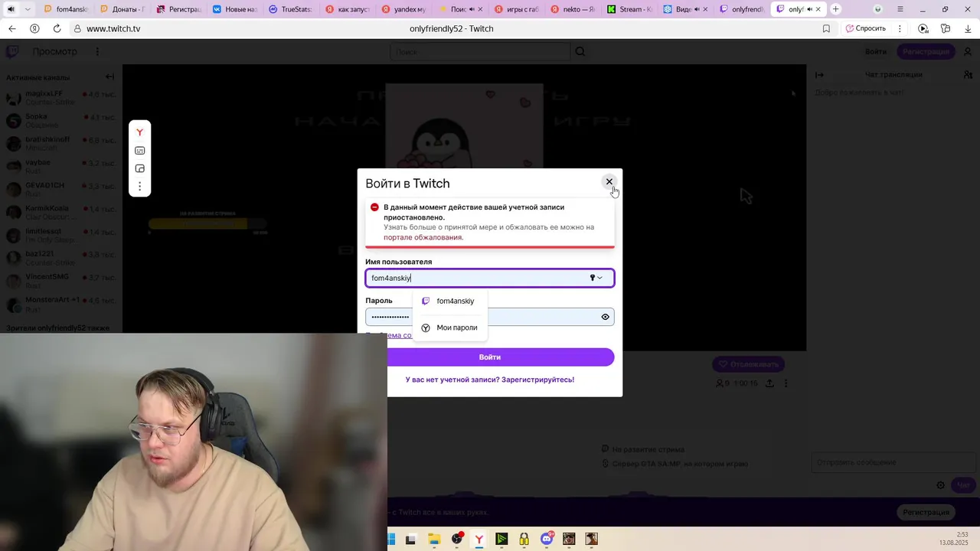The height and width of the screenshot is (551, 980).
Task: Switch to the 'Новые наз' VK browser tab
Action: (x=234, y=9)
